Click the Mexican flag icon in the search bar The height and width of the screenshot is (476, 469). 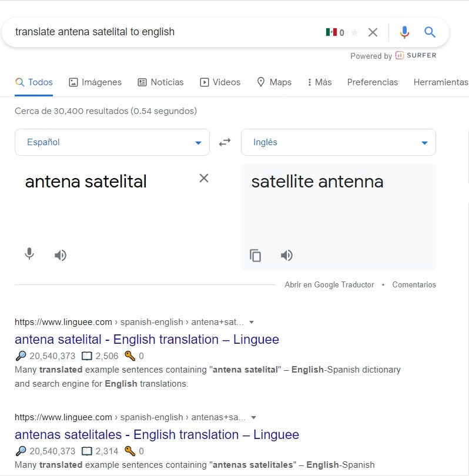coord(332,32)
